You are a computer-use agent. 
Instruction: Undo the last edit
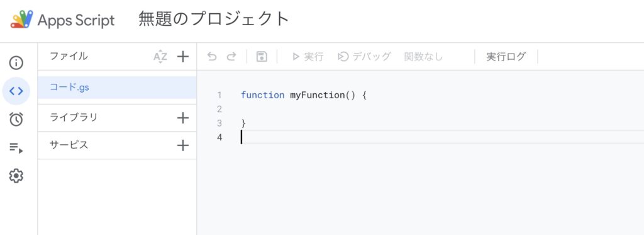click(x=212, y=57)
